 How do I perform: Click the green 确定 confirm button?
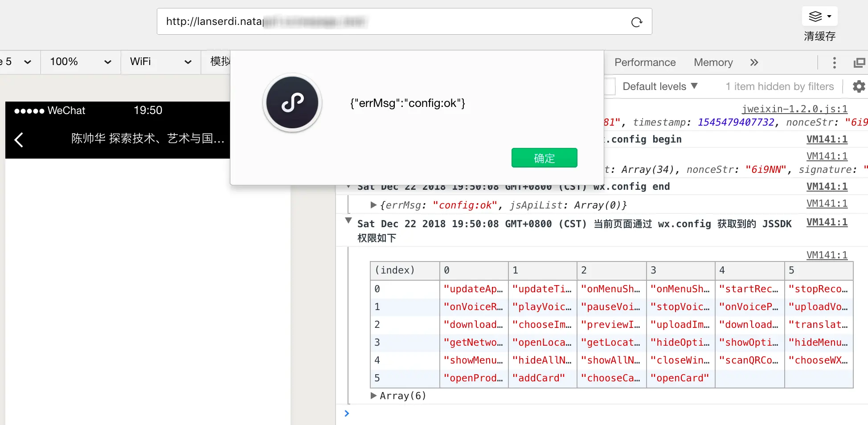pyautogui.click(x=544, y=158)
